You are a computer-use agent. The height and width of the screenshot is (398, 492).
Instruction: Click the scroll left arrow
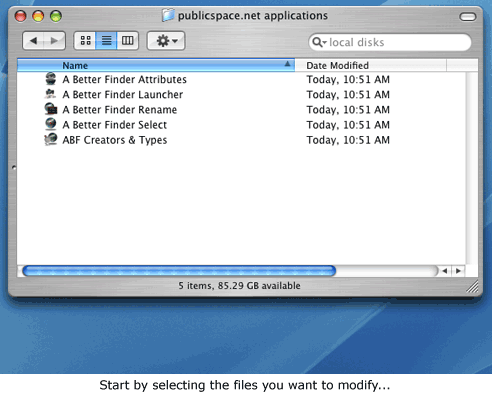(x=445, y=271)
